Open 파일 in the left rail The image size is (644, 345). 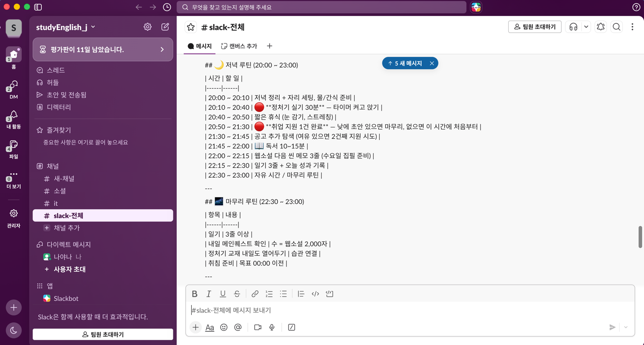[14, 149]
